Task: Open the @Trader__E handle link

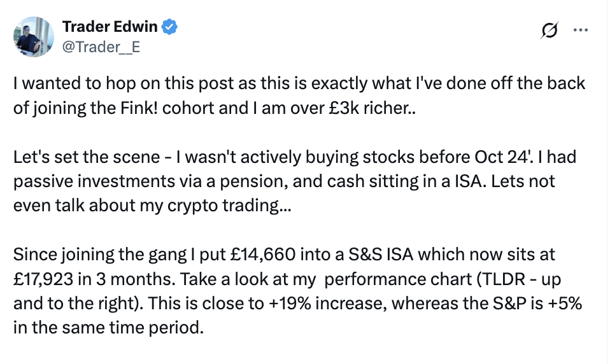Action: tap(101, 46)
